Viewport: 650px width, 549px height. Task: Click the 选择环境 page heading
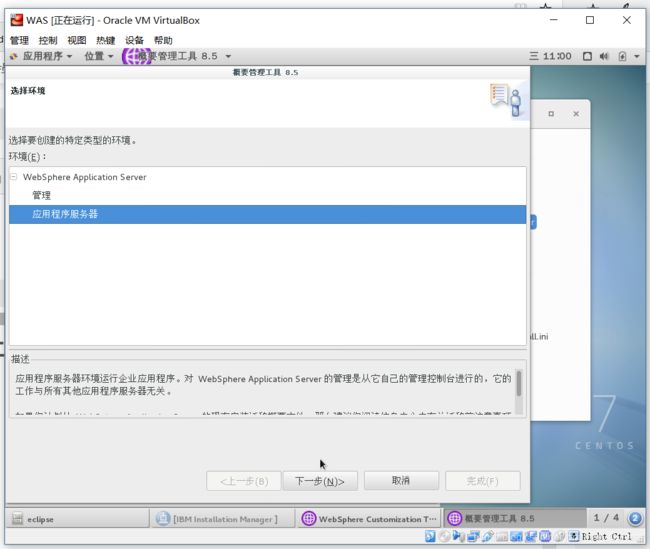click(x=28, y=91)
